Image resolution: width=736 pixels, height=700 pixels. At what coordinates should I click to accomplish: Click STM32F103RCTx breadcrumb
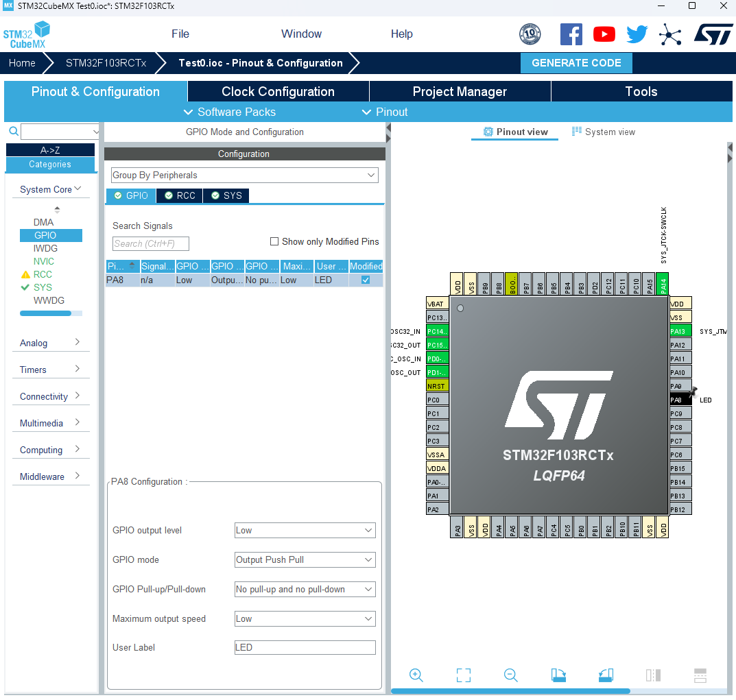[106, 63]
